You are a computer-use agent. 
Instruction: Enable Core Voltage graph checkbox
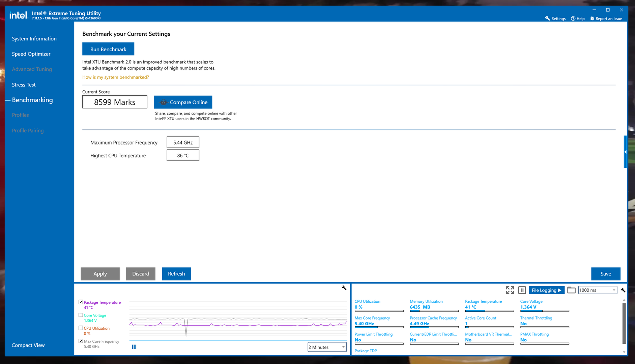click(81, 315)
